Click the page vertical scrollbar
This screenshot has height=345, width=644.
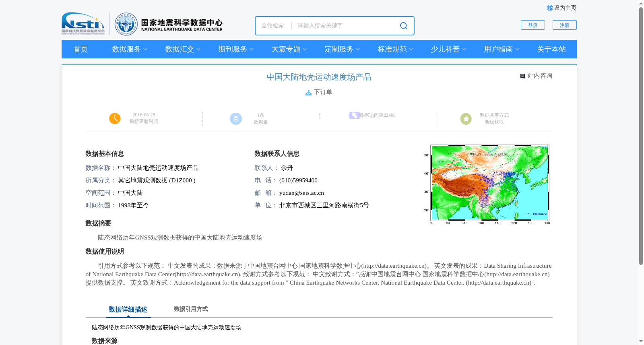[x=641, y=136]
